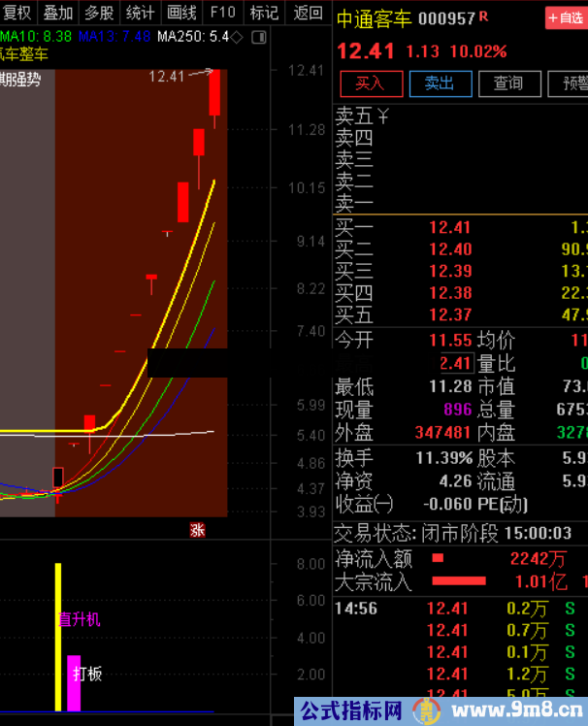Select the 标记 mark item
588x726 pixels.
point(264,13)
